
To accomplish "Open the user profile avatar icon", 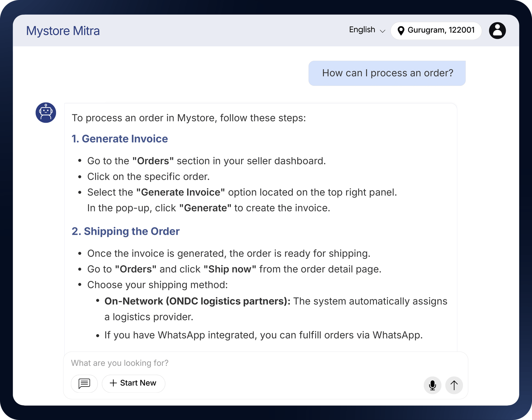I will click(x=497, y=31).
